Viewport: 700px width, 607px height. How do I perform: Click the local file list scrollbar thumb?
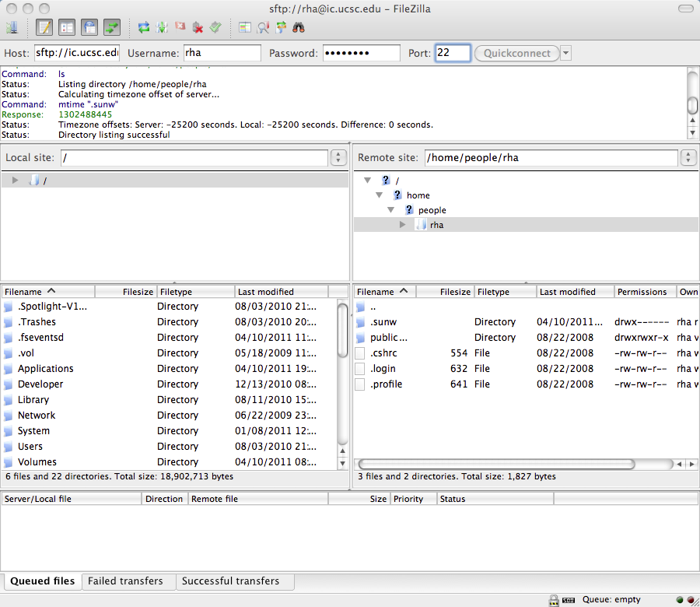point(342,331)
